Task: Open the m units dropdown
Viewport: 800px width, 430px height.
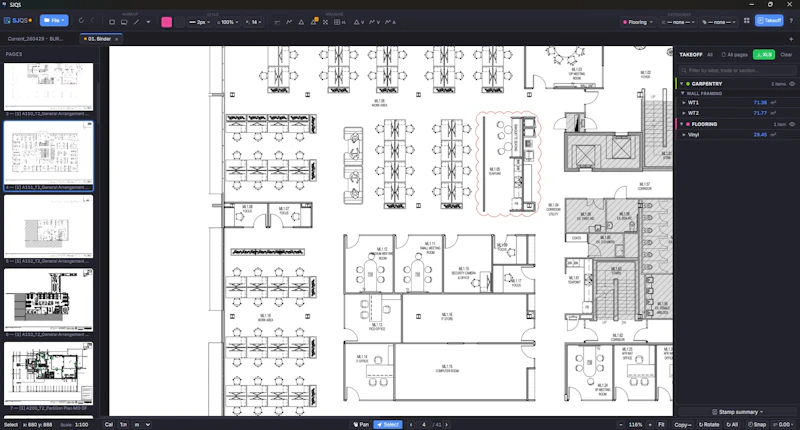Action: click(142, 424)
